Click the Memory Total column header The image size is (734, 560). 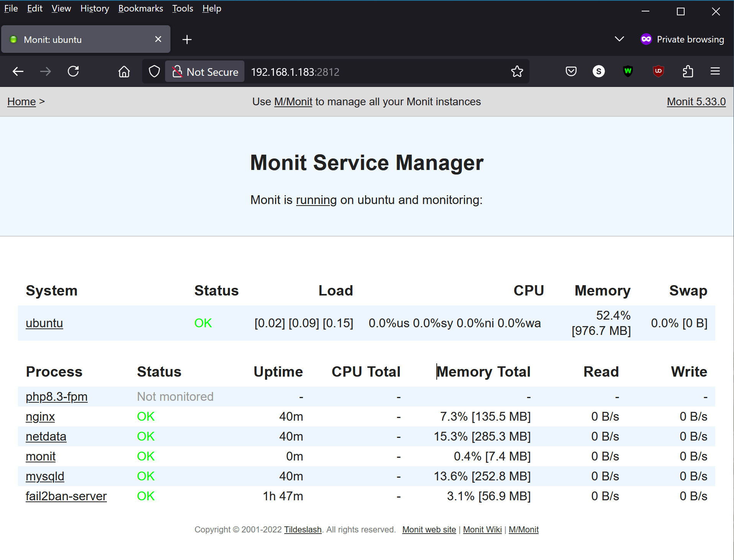point(483,372)
